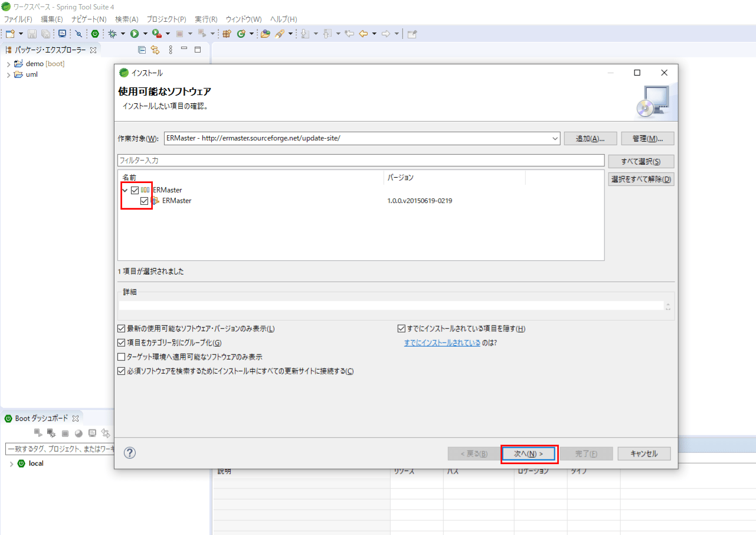Open the 作業対象 update site dropdown
Screen dimensions: 756x535
(555, 138)
